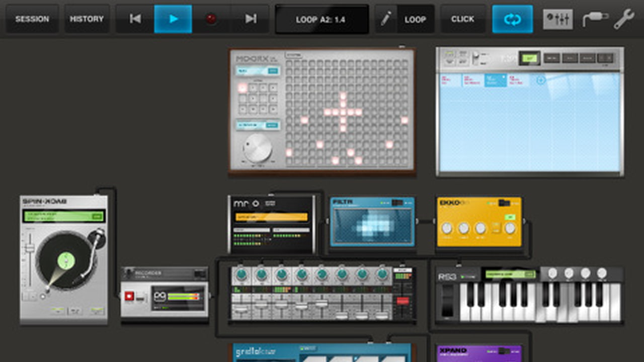Open the SESSION menu
644x362 pixels.
point(32,19)
